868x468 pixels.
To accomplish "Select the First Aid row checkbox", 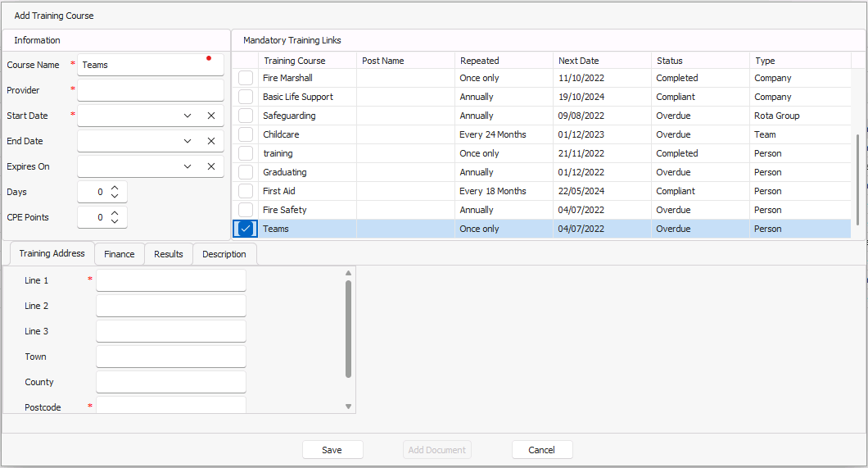I will 246,191.
